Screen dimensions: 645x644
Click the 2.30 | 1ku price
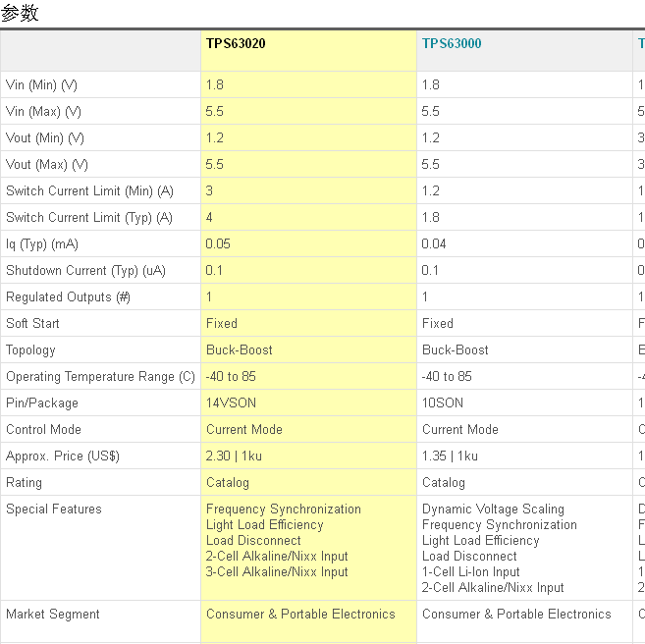pos(234,456)
